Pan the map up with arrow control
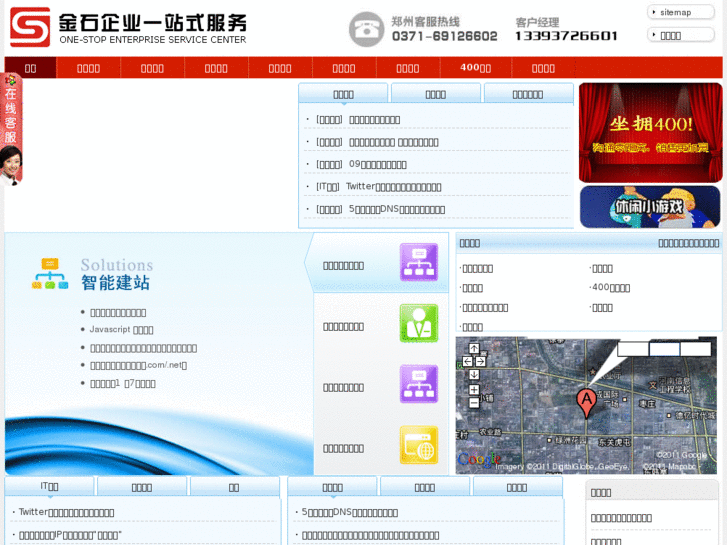This screenshot has width=727, height=545. (474, 348)
